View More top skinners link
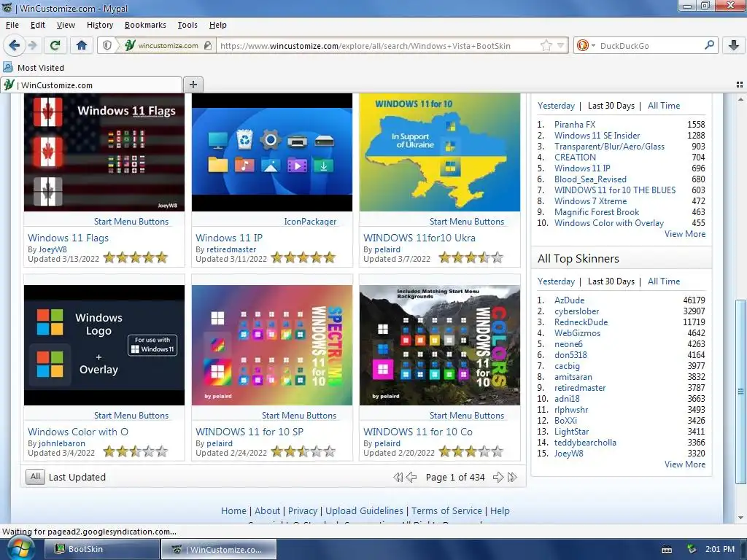 pos(685,464)
